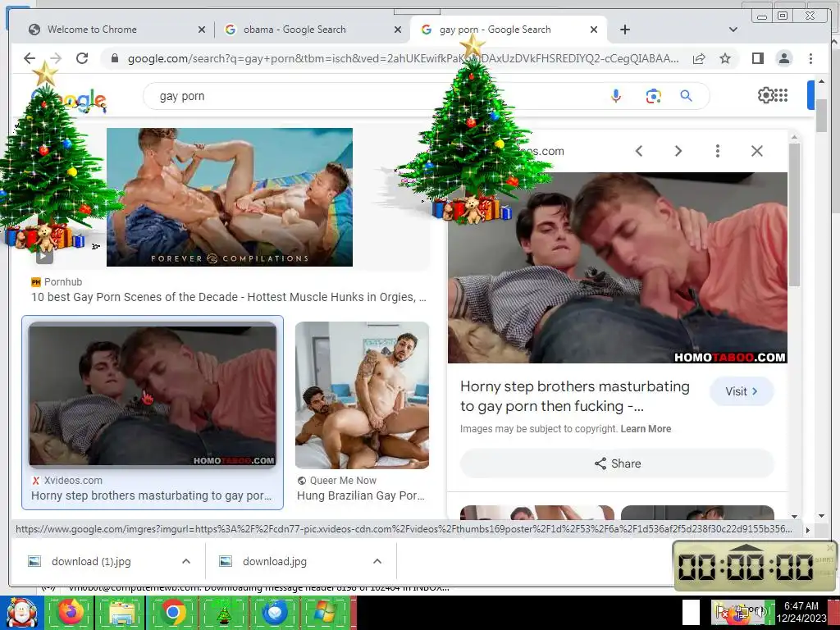Expand options for download (1).jpg
The width and height of the screenshot is (840, 630).
pyautogui.click(x=186, y=561)
